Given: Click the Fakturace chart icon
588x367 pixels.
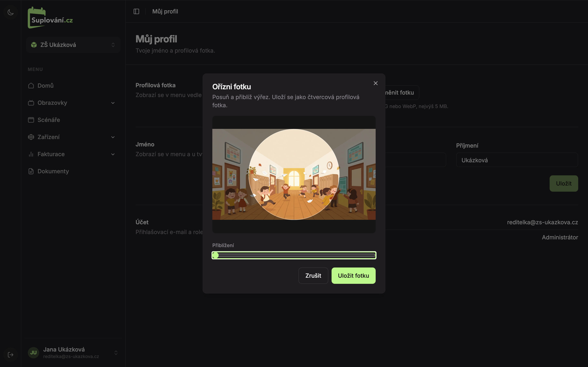Looking at the screenshot, I should (31, 154).
